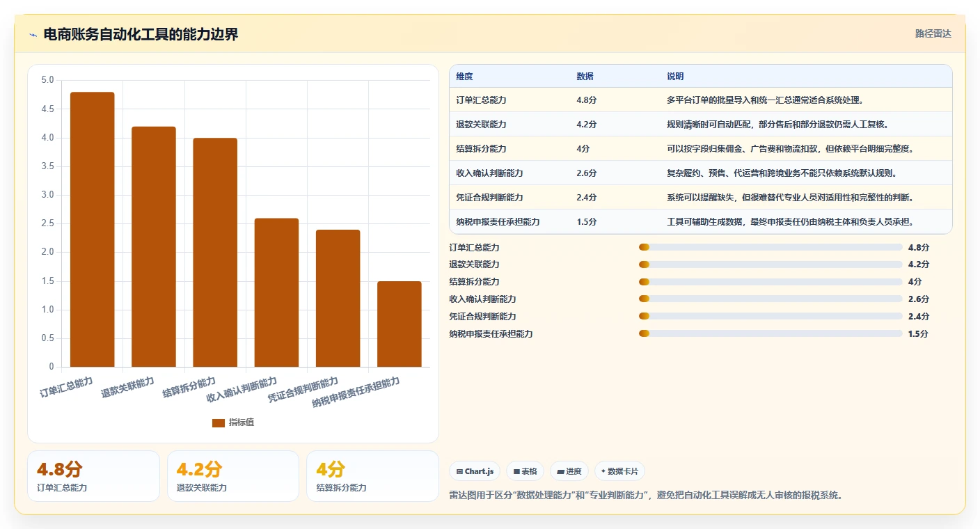The height and width of the screenshot is (529, 980).
Task: Open the 4分 结算拆分能力 data card
Action: tap(372, 476)
